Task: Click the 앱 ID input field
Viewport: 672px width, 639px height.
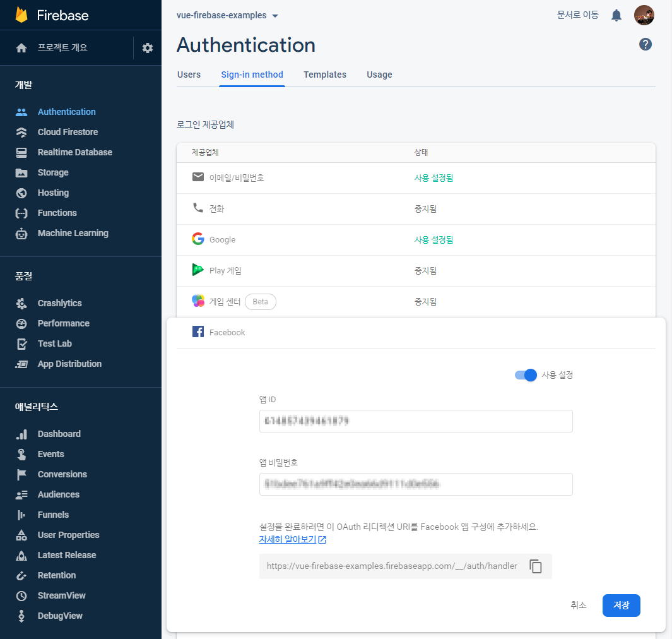Action: click(x=416, y=421)
